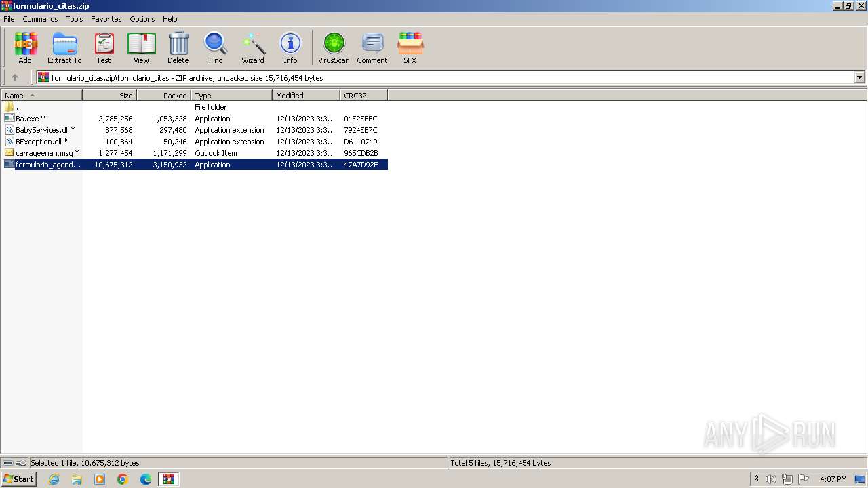
Task: Open media player from taskbar
Action: coord(100,479)
